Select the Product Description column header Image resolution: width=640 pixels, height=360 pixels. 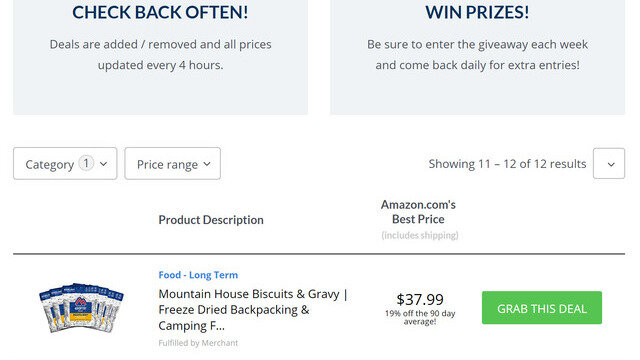(211, 220)
